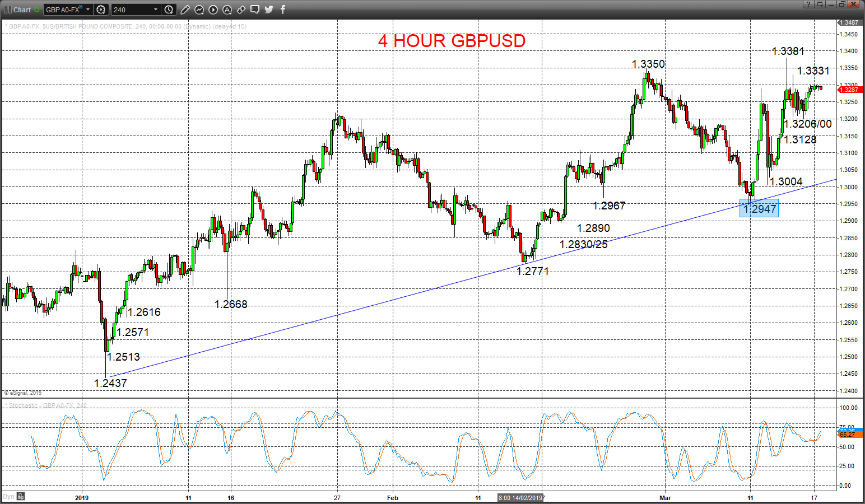The height and width of the screenshot is (504, 865).
Task: Open time template clock icon
Action: coord(169,10)
